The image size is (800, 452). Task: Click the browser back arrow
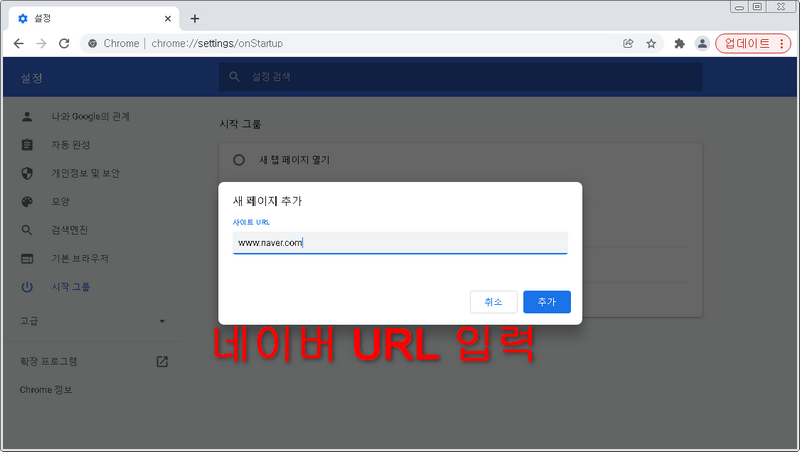click(18, 43)
